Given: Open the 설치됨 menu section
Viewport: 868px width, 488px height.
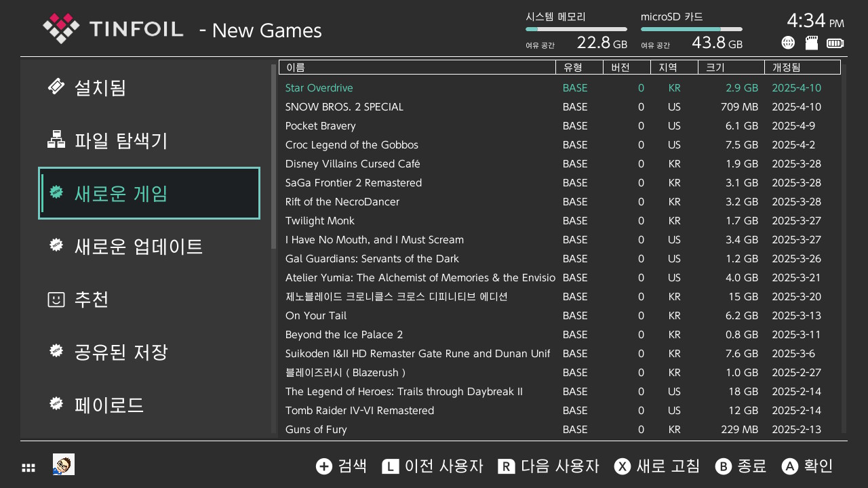Looking at the screenshot, I should (149, 87).
